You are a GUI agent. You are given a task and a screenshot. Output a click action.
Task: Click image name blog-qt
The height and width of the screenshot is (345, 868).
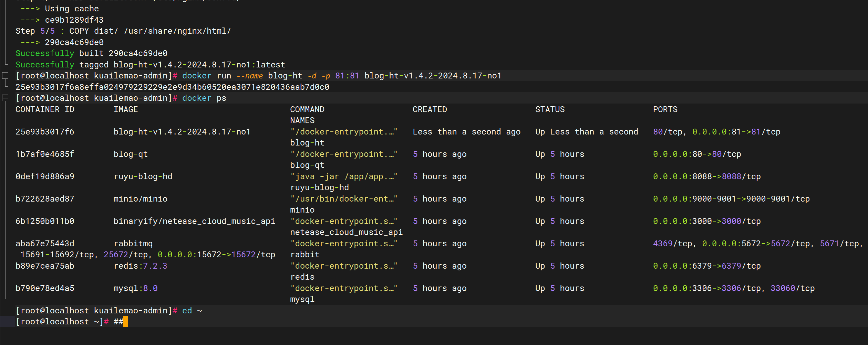click(131, 154)
